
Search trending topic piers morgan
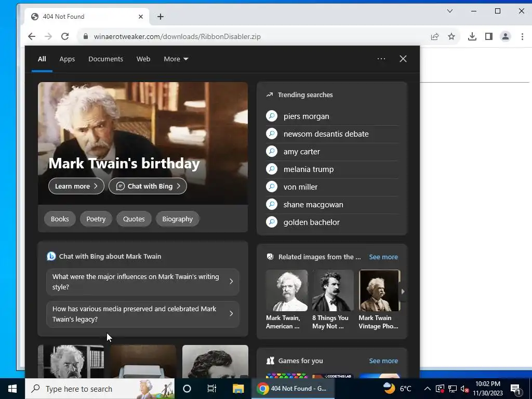click(332, 116)
